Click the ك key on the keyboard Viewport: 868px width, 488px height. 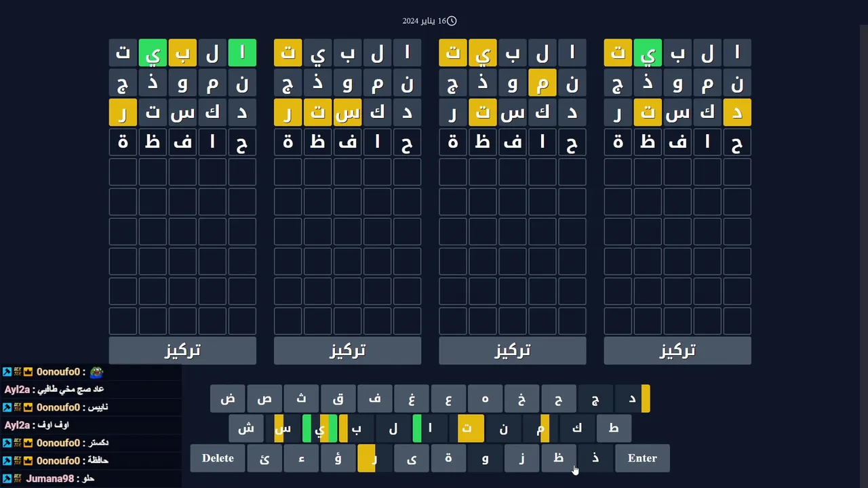576,428
